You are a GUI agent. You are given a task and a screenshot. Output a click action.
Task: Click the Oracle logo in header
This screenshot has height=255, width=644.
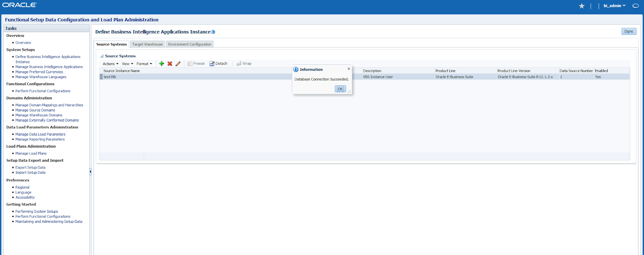[x=19, y=5]
